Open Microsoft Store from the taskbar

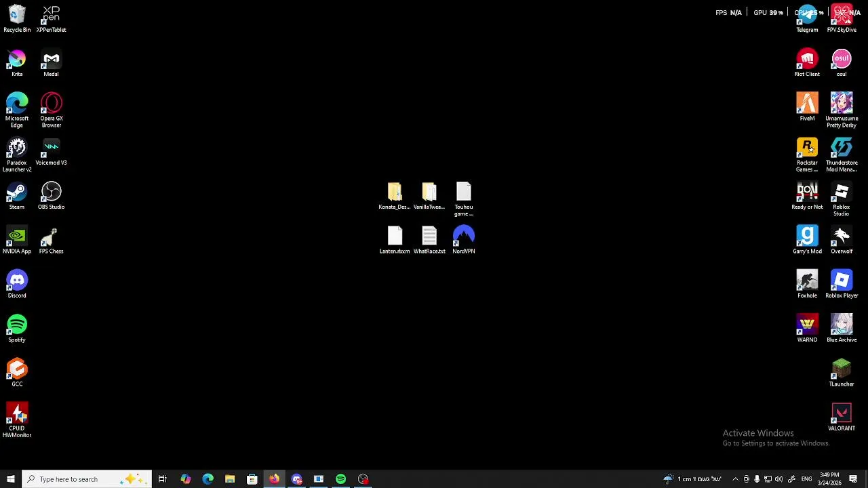pyautogui.click(x=252, y=479)
